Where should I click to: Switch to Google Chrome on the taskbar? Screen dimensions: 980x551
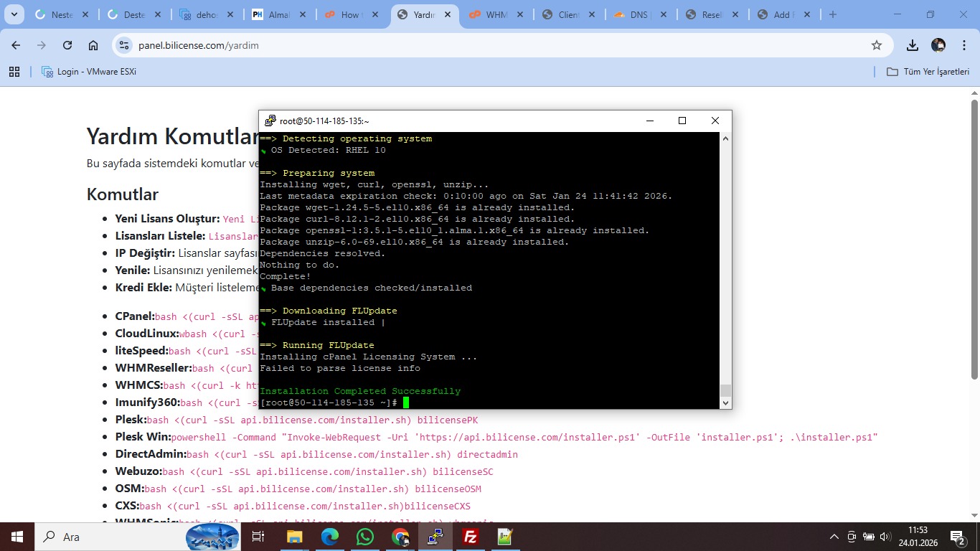coord(400,537)
